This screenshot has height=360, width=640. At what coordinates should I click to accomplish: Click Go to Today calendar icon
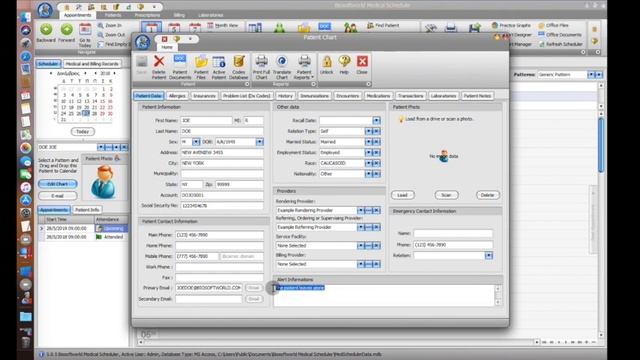[x=85, y=35]
